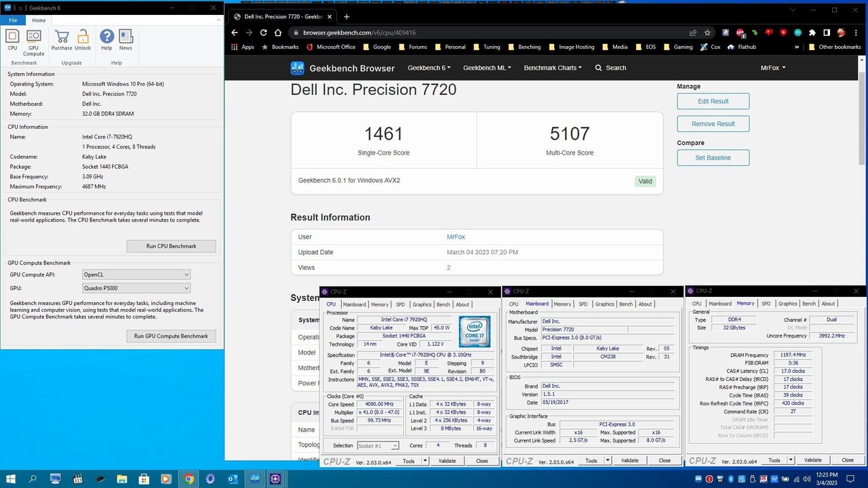Screen dimensions: 868x488
Task: Open Windows Start menu
Action: pos(11,479)
